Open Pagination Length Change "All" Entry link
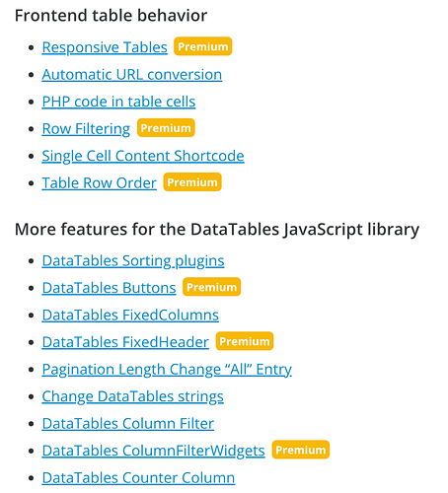Screen dimensions: 448x493 (x=167, y=370)
